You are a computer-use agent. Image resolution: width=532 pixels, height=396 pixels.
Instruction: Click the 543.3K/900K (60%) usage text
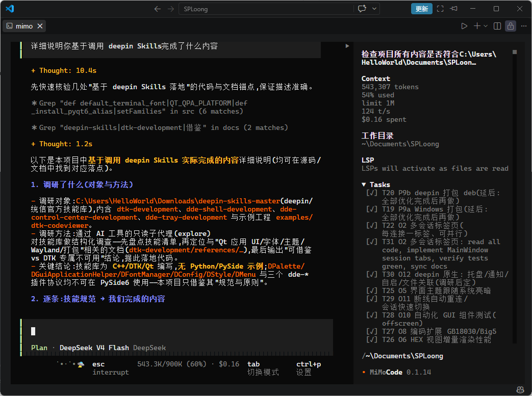[172, 364]
